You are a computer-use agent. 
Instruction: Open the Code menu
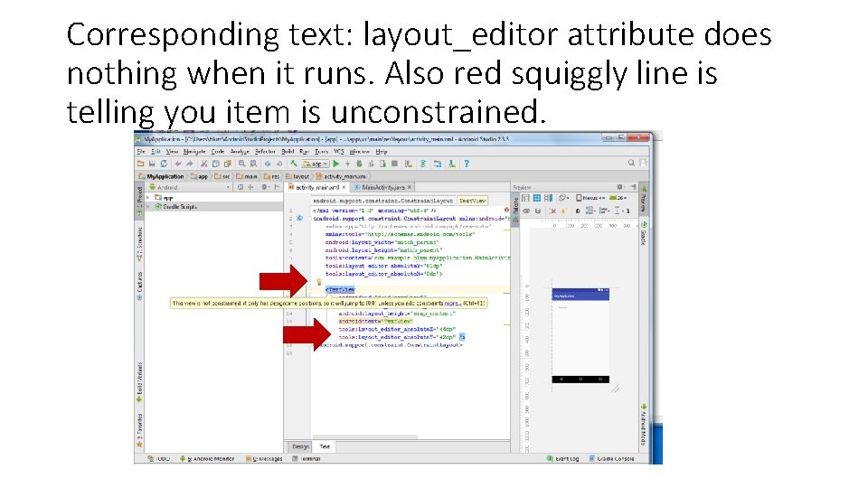coord(218,152)
